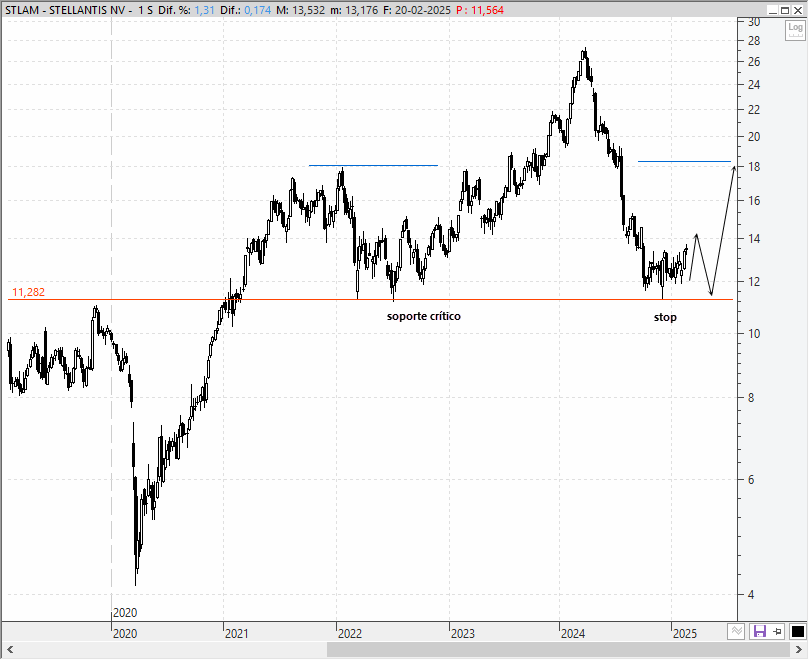Click the m: 13,176 low value
809x660 pixels.
354,10
